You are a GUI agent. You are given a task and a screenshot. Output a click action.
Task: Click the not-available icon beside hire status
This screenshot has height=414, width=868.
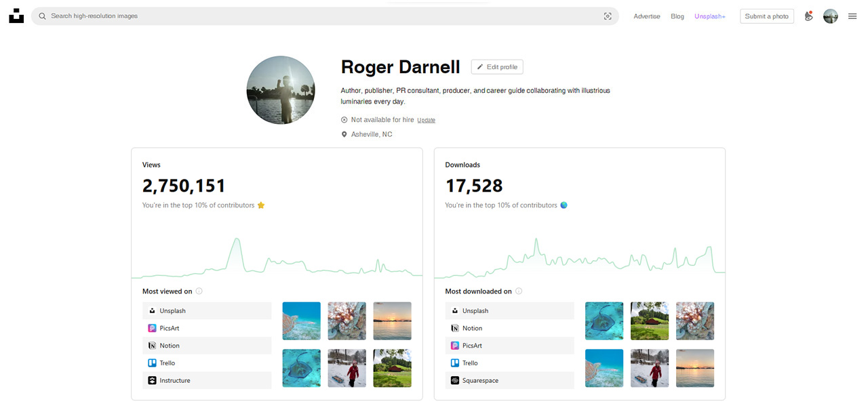tap(344, 120)
